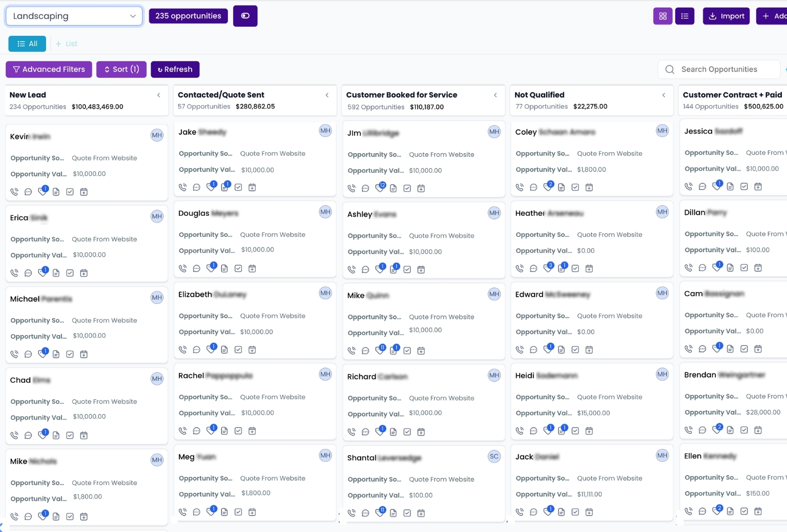Open tasks icon on Kevin's card
This screenshot has height=532, width=787.
click(70, 192)
